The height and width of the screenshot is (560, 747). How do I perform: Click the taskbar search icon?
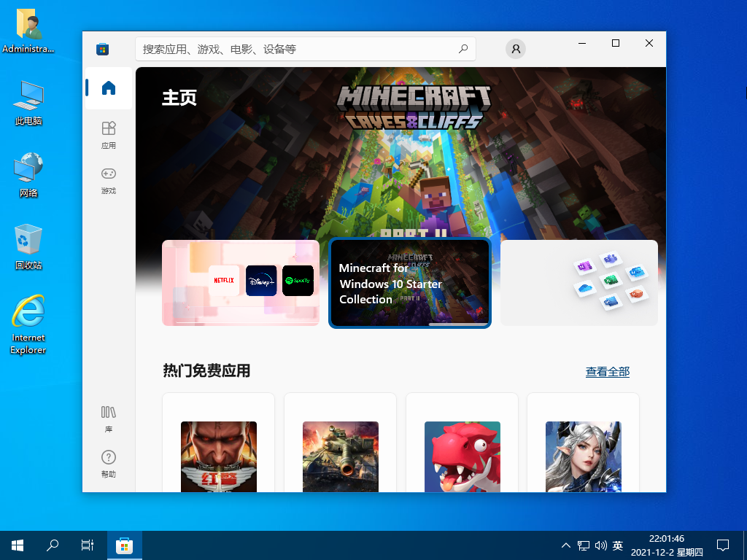click(53, 545)
